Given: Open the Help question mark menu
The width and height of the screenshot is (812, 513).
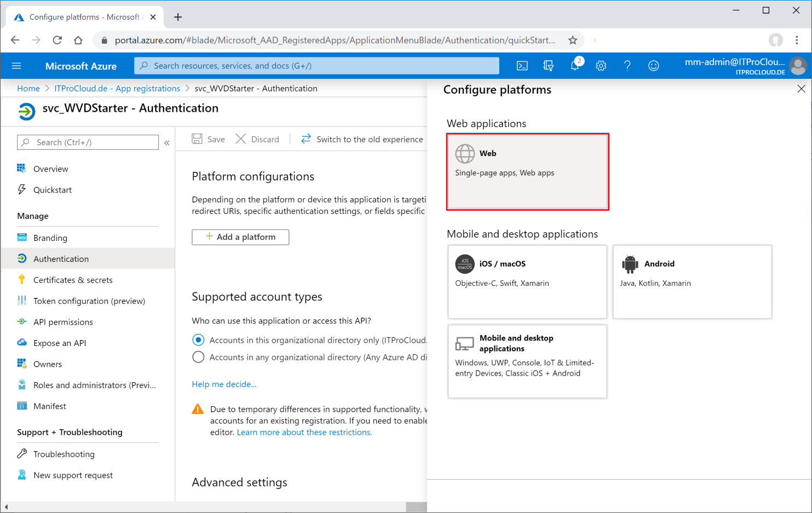Looking at the screenshot, I should pos(627,66).
